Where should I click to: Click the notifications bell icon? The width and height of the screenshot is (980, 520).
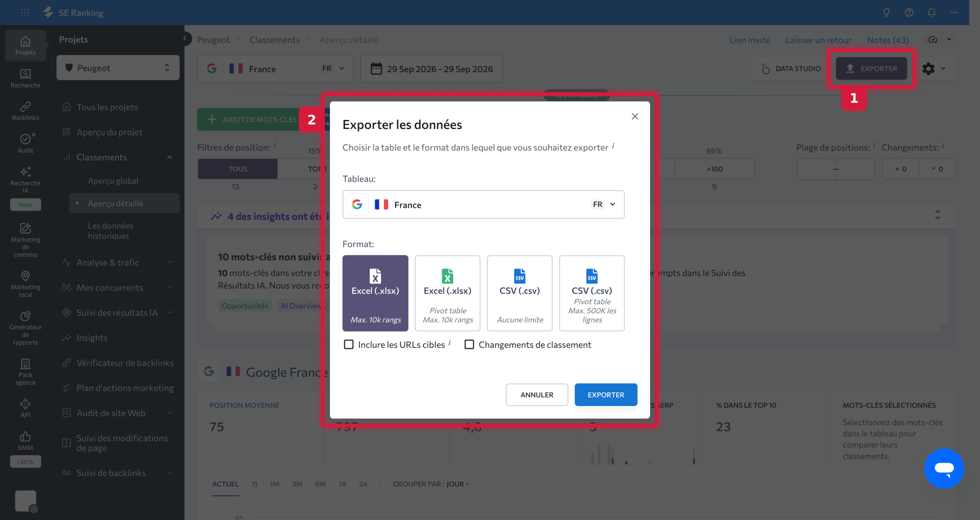(931, 13)
